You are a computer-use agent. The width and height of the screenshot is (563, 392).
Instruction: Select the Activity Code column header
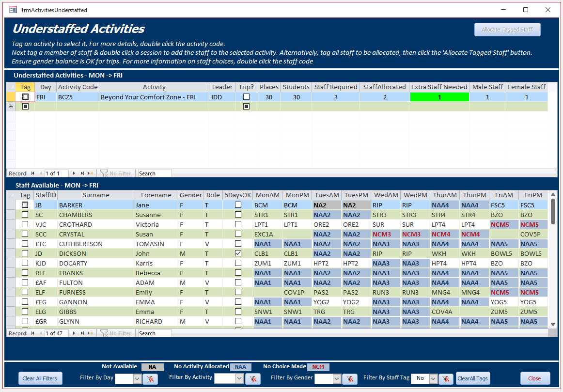click(x=78, y=87)
